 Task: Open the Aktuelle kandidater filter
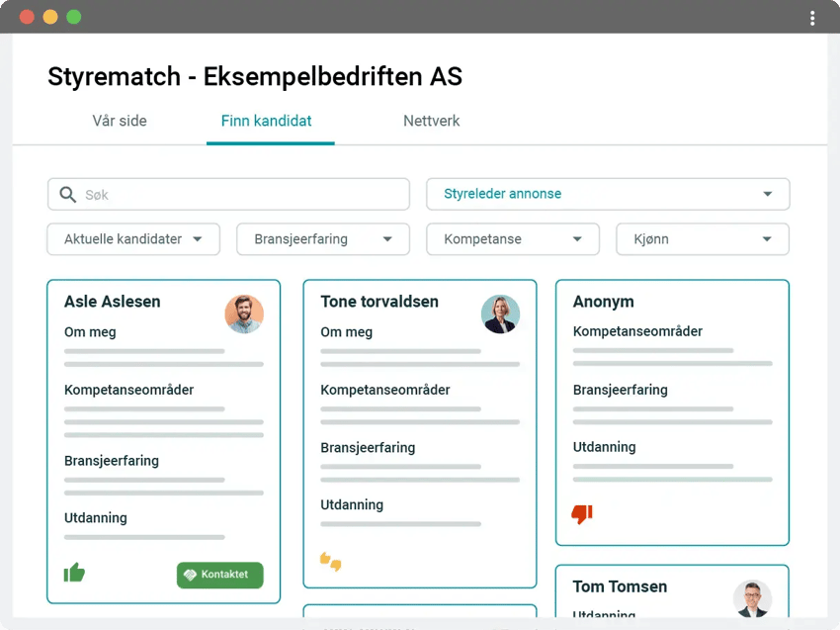coord(133,239)
